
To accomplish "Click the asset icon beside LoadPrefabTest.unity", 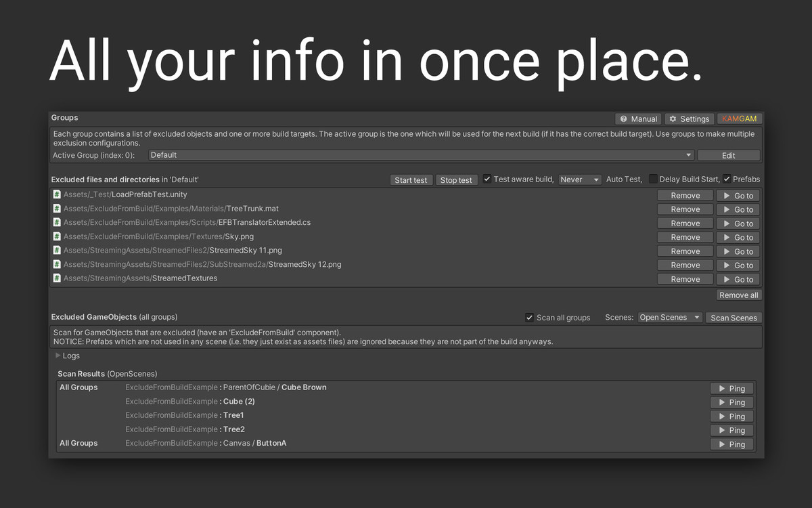I will (57, 194).
